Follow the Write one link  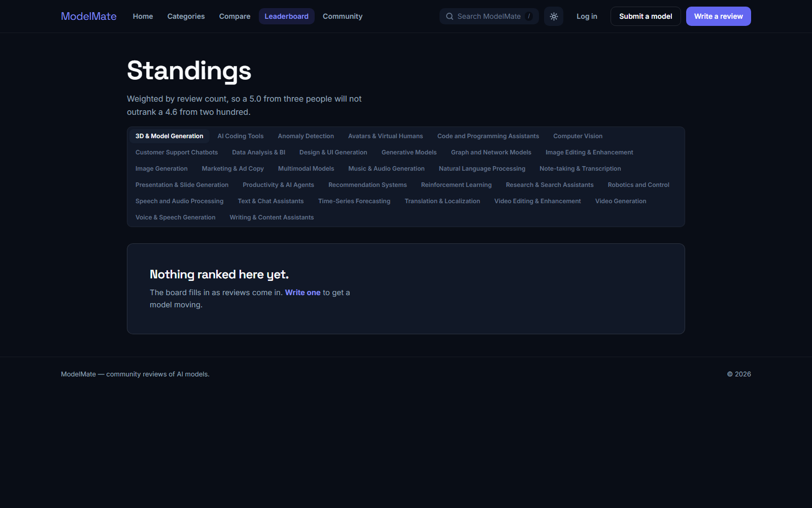pyautogui.click(x=303, y=293)
